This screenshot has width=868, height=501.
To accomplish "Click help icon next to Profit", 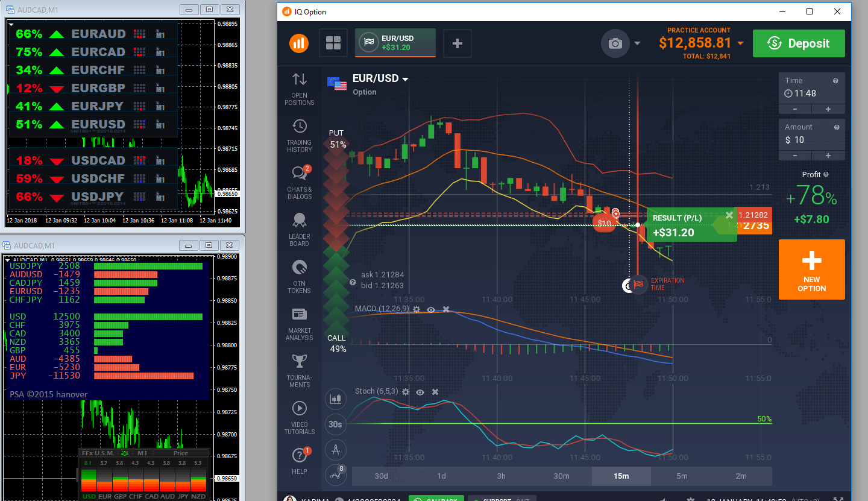I will point(826,174).
